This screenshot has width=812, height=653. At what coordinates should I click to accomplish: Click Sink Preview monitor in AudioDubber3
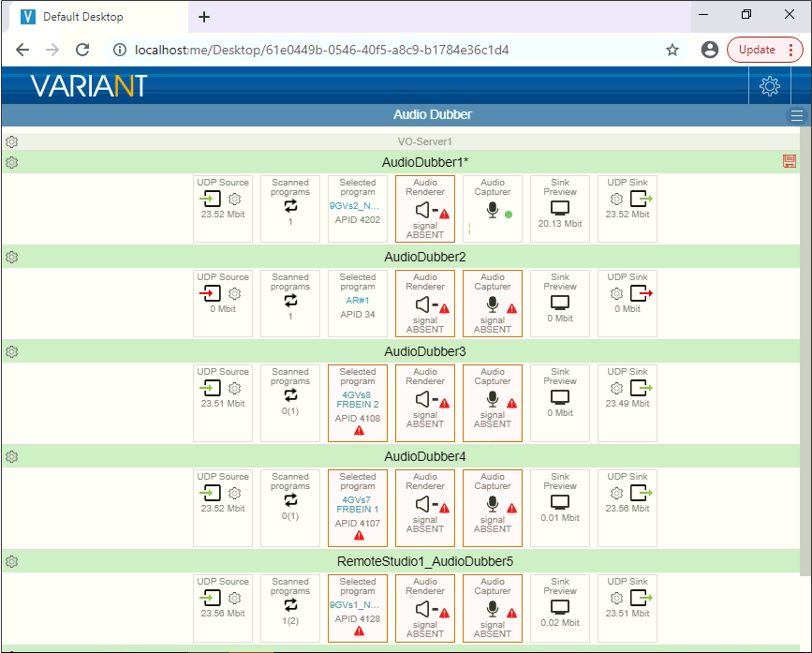pyautogui.click(x=560, y=397)
